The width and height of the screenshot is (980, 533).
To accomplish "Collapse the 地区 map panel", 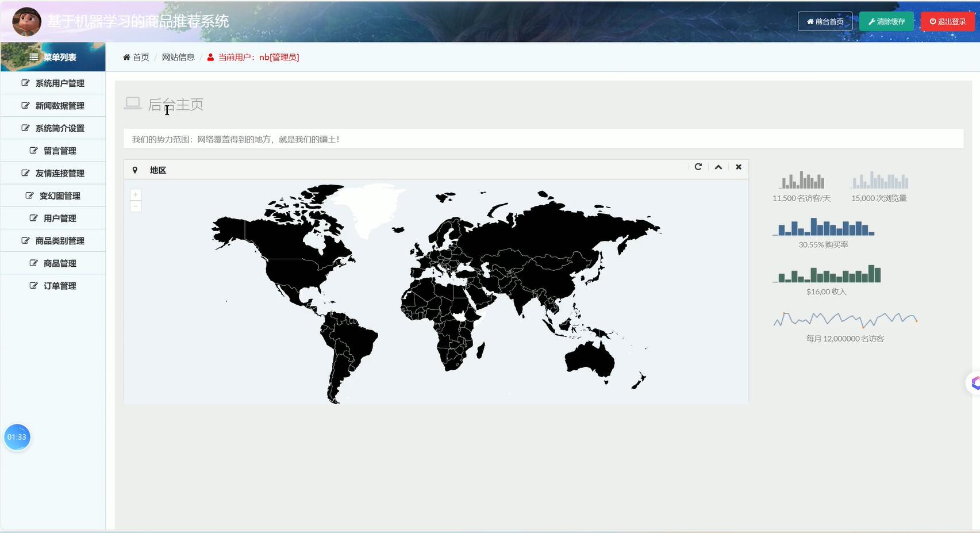I will pos(718,167).
